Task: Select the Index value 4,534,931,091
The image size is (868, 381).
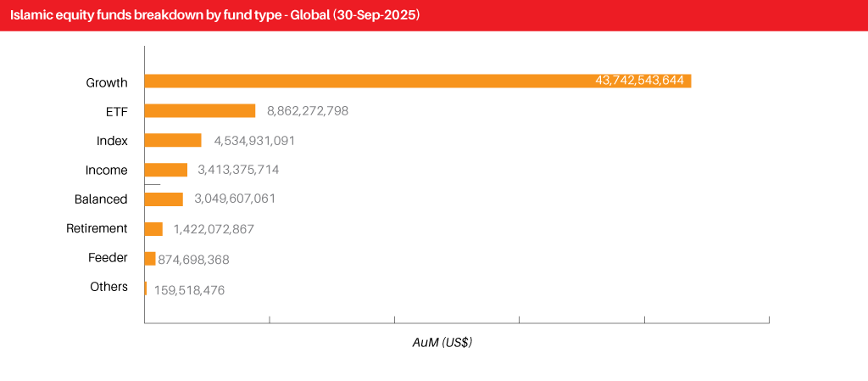Action: pyautogui.click(x=253, y=141)
